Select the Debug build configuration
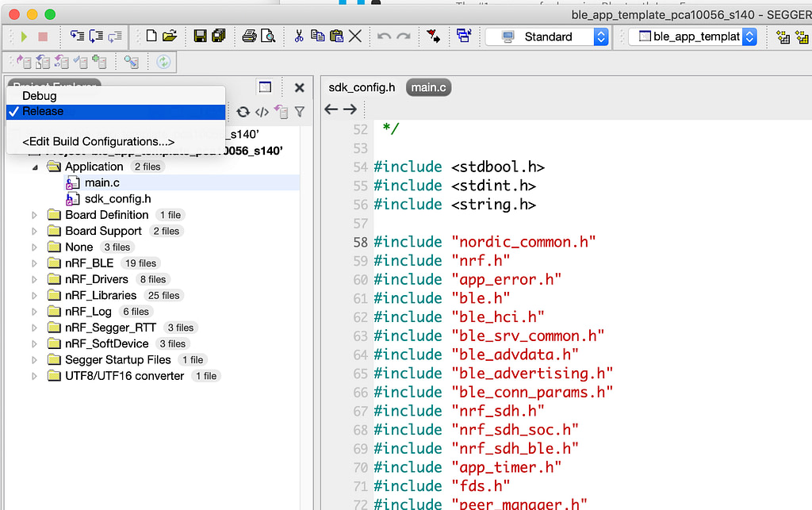This screenshot has width=812, height=510. 40,96
